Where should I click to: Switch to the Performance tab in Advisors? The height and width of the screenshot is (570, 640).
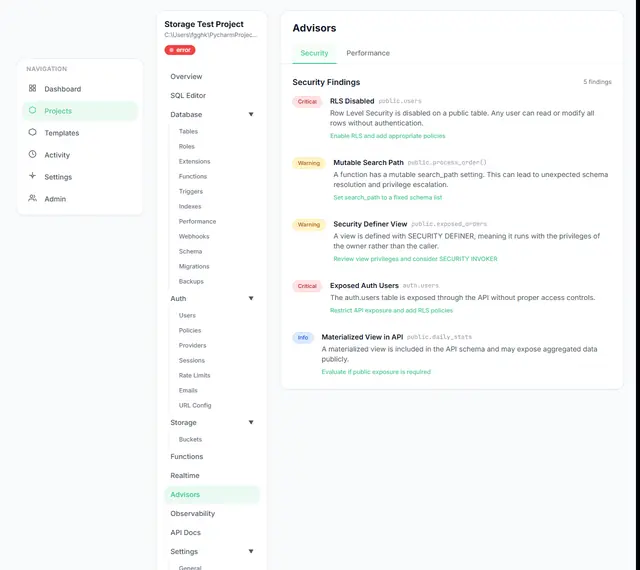[x=368, y=53]
